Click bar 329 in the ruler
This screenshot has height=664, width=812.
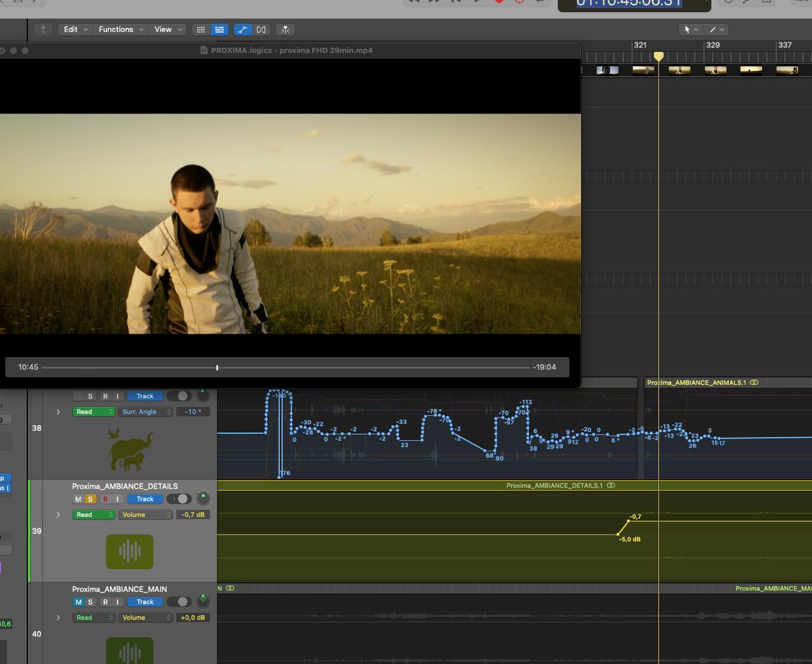click(713, 45)
